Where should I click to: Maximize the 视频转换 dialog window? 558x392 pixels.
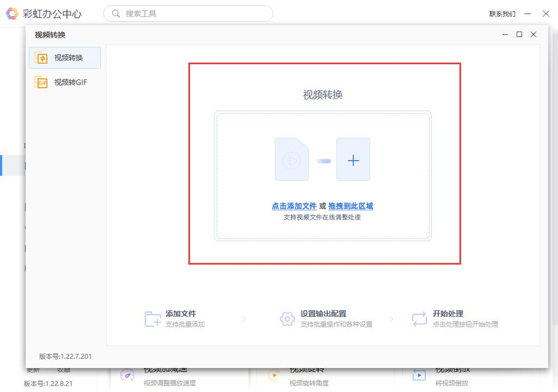coord(519,34)
